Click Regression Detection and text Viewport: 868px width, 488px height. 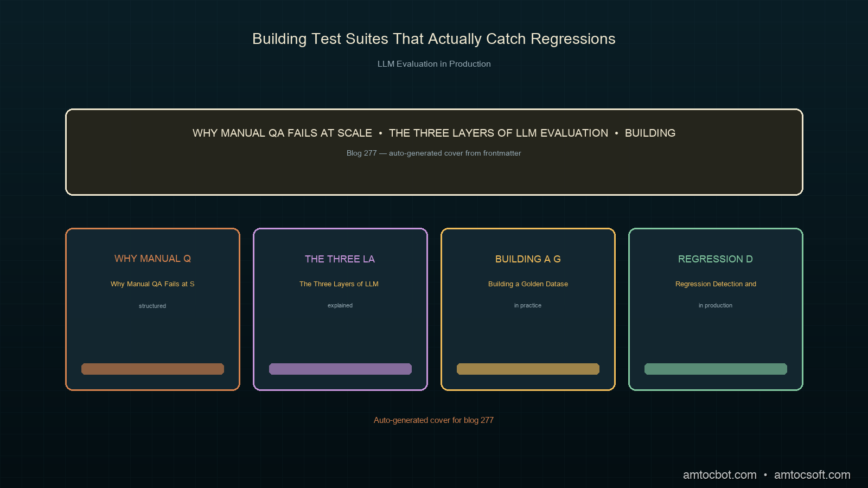[716, 284]
